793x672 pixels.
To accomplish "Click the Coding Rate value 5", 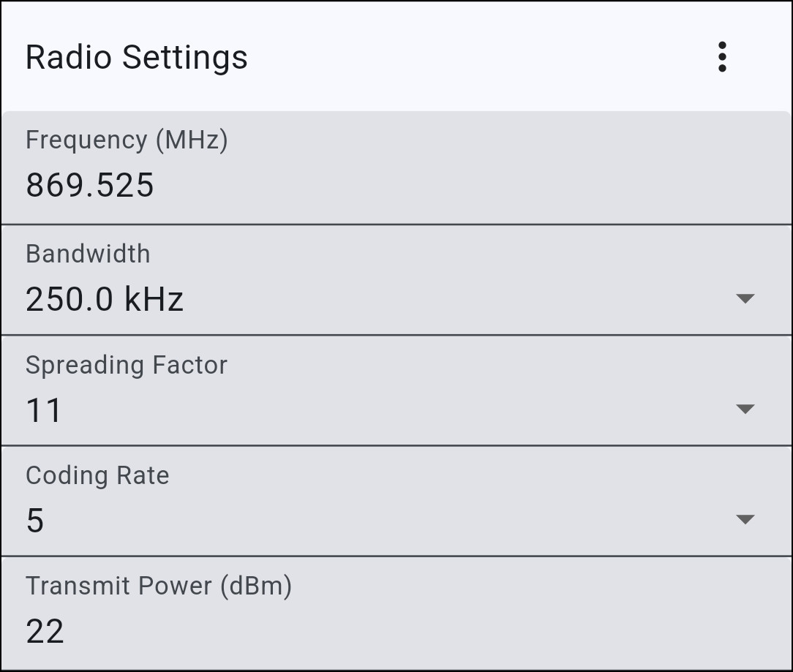I will click(x=35, y=521).
